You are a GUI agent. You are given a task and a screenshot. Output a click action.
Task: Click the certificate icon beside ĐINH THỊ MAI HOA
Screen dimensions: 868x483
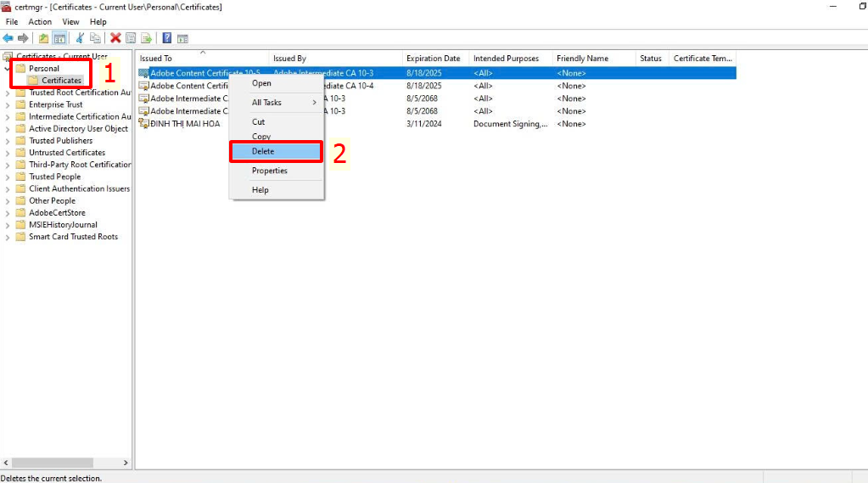tap(143, 124)
